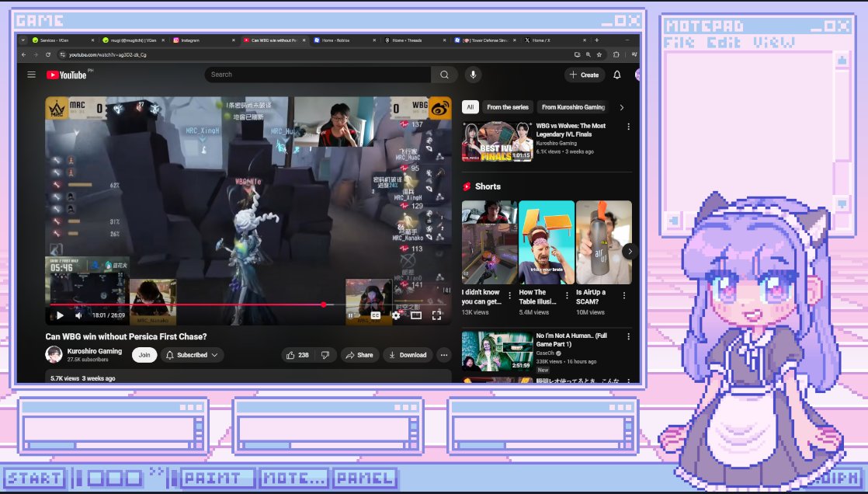Open Notepad Edit menu
Screen dimensions: 868x494
click(724, 43)
